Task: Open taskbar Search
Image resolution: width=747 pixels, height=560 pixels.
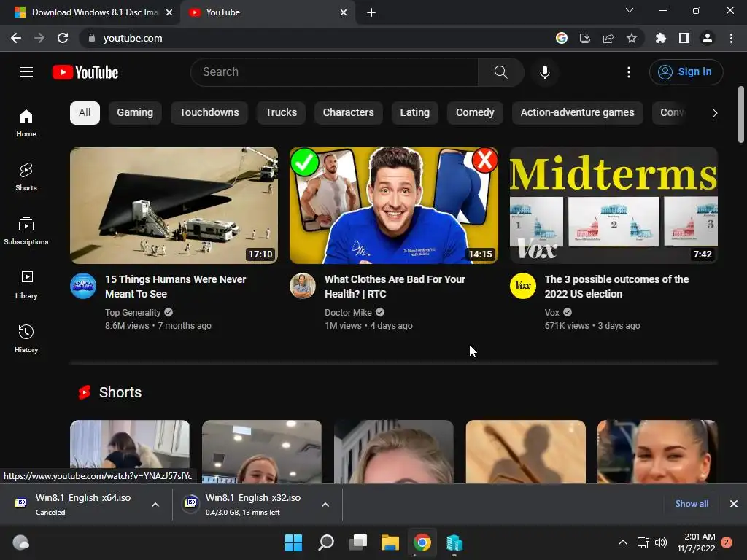Action: pos(326,542)
